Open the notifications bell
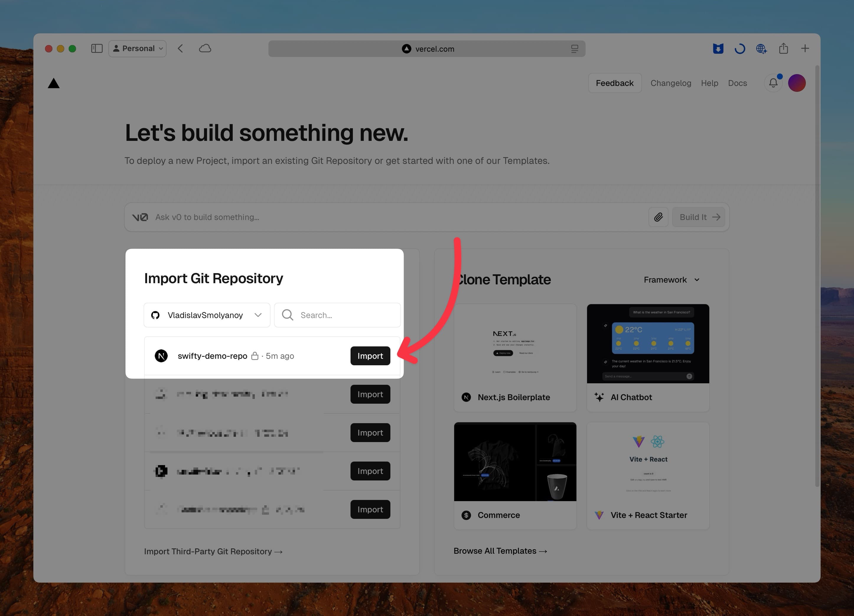The image size is (854, 616). pos(773,83)
